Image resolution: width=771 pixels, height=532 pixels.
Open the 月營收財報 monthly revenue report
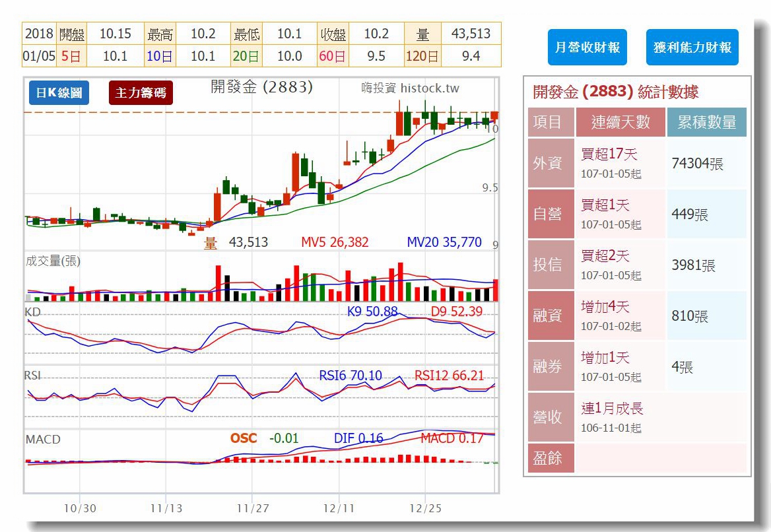(x=587, y=48)
